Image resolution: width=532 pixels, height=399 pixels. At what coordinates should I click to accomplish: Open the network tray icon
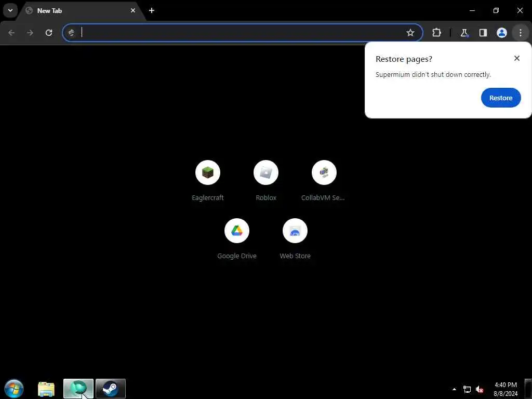tap(467, 389)
